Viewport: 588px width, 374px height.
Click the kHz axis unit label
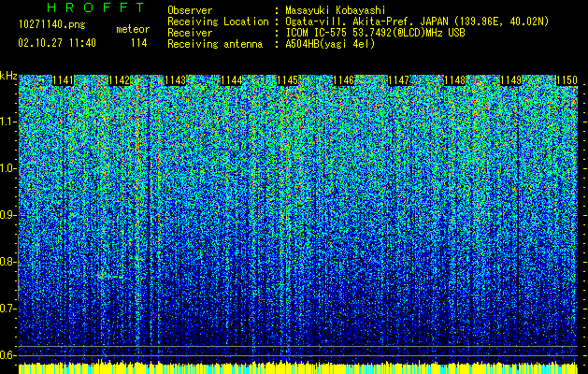(x=8, y=76)
